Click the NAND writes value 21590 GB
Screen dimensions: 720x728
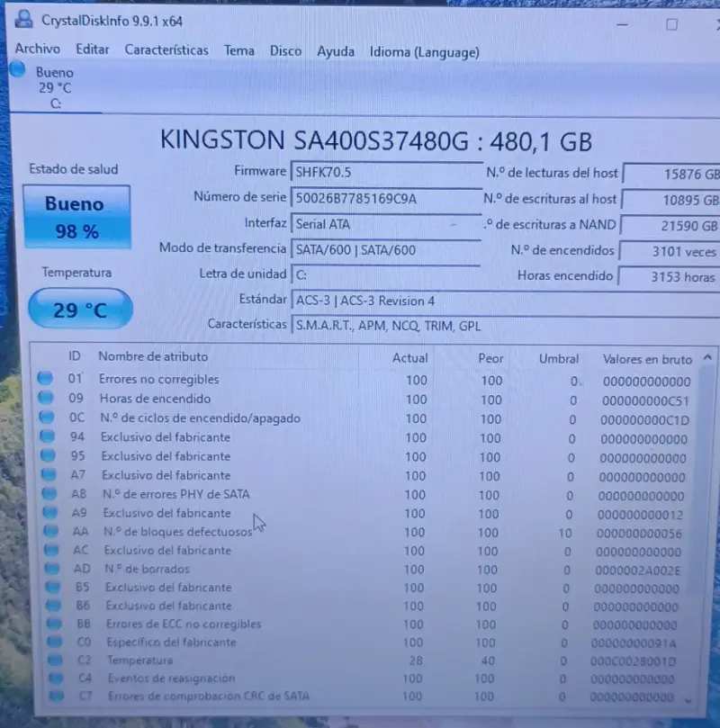(x=670, y=226)
